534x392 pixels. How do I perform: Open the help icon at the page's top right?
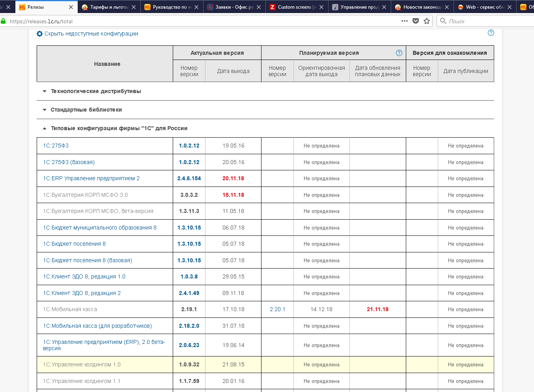click(491, 33)
